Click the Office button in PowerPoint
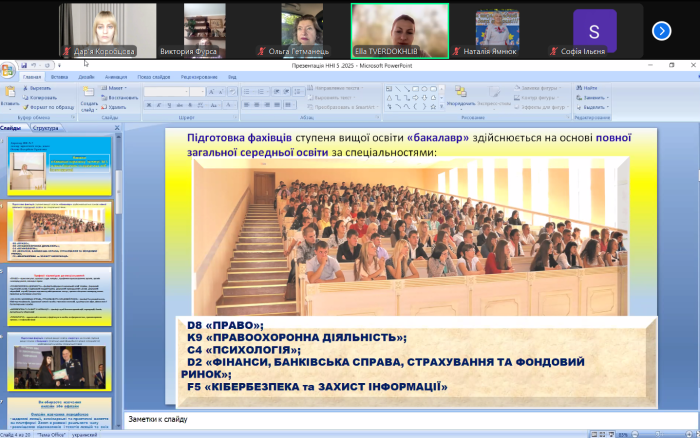The height and width of the screenshot is (438, 700). (x=9, y=69)
